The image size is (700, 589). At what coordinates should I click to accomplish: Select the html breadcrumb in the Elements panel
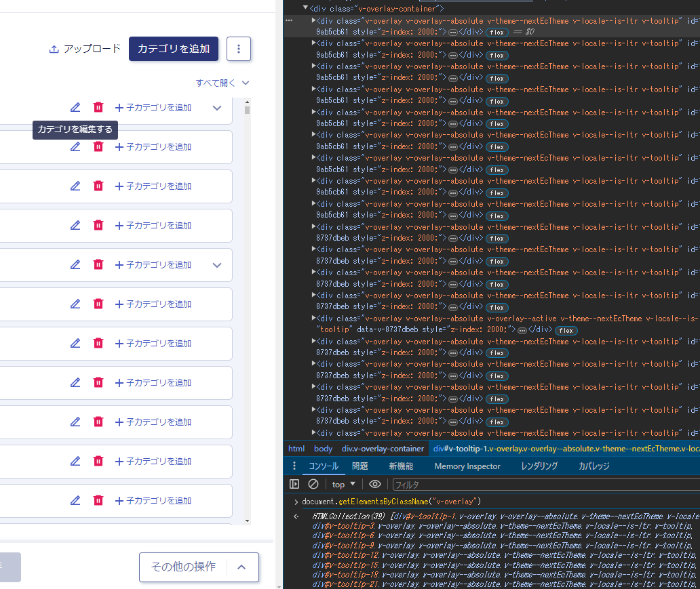296,449
